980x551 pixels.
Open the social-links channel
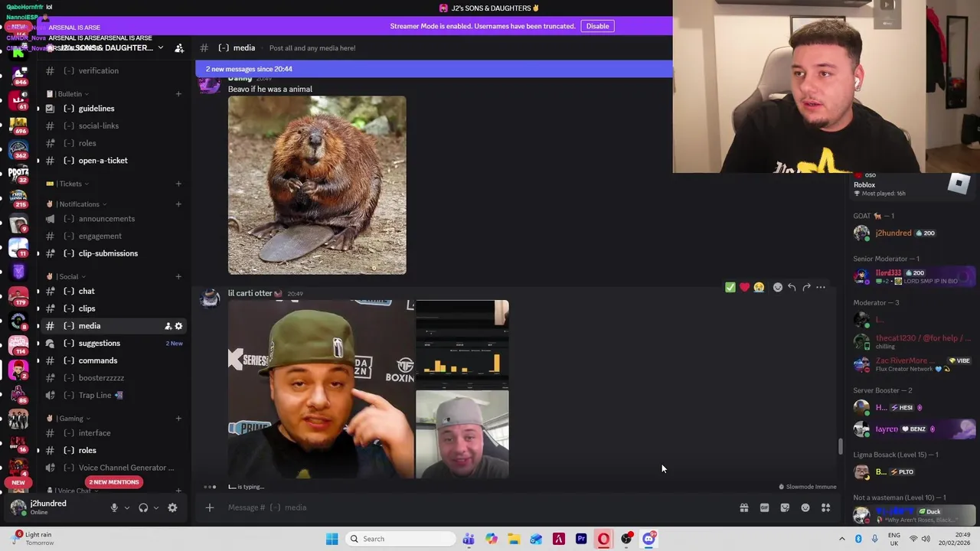pyautogui.click(x=113, y=126)
